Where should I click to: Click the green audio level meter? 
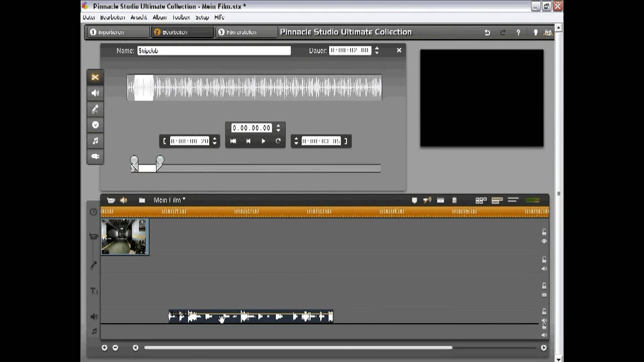[x=532, y=200]
